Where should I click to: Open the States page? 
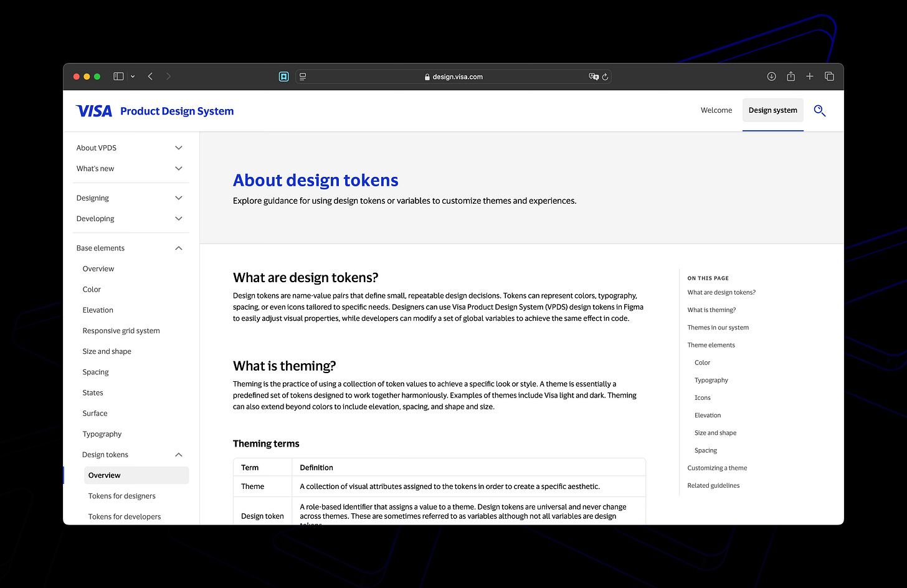93,392
